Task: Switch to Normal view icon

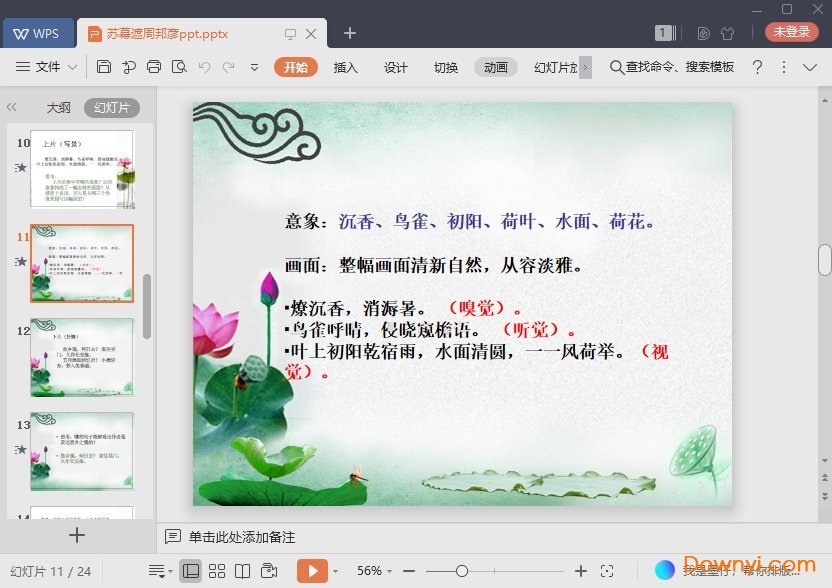Action: (x=190, y=571)
